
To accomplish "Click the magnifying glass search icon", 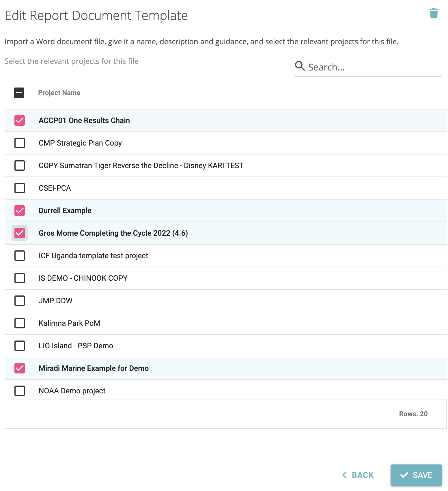I will pos(300,66).
